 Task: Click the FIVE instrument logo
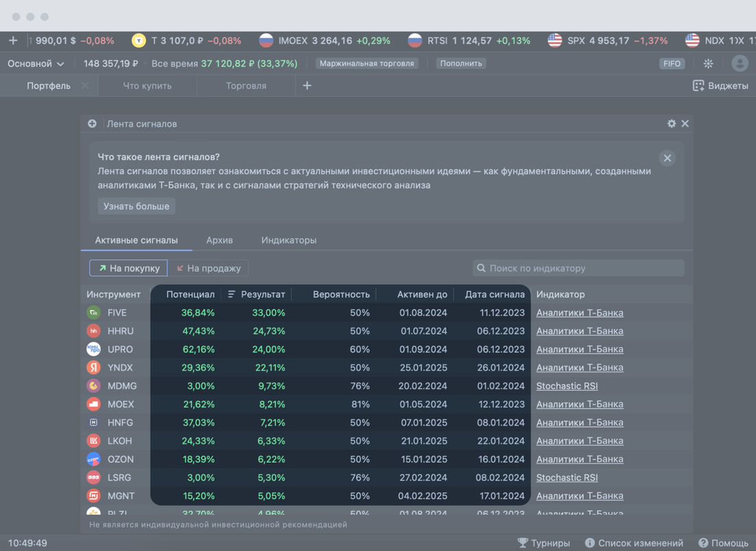[x=94, y=313]
